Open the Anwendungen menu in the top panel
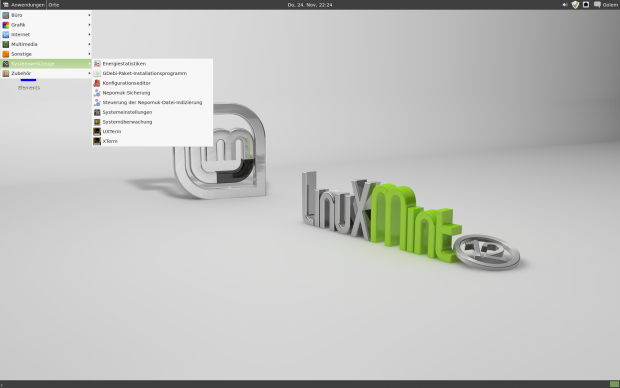Viewport: 620px width, 388px height. (24, 5)
